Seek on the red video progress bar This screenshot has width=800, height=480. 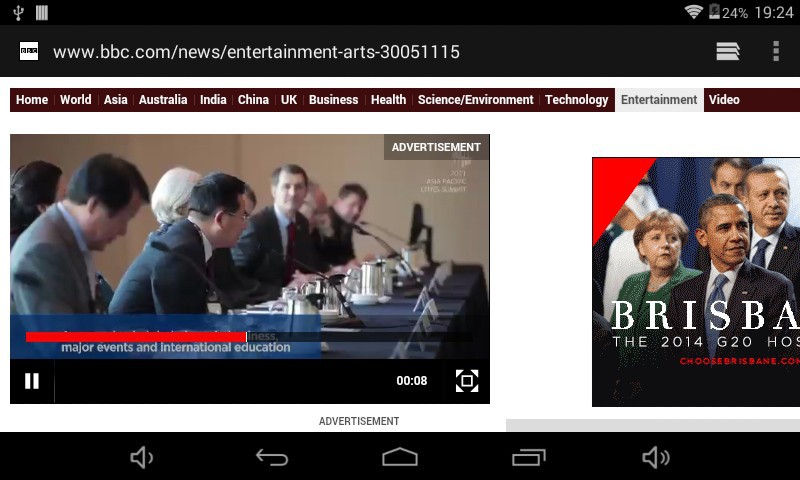136,337
